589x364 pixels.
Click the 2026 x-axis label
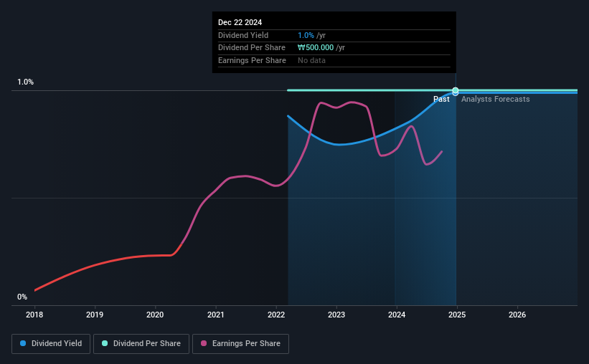tap(517, 315)
